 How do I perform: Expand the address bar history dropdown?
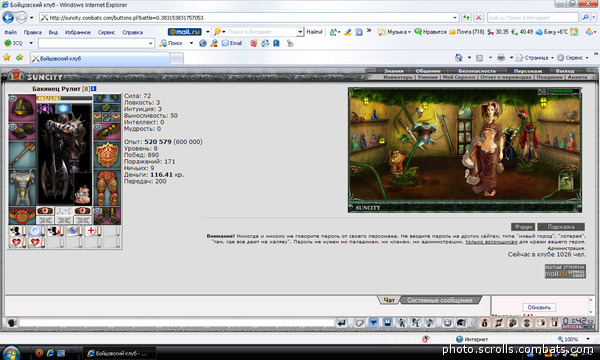pos(455,18)
